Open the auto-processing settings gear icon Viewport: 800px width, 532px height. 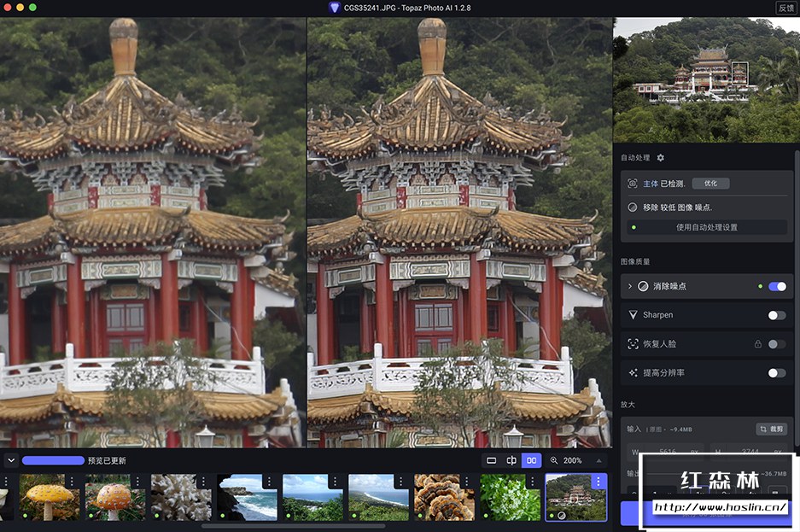click(x=660, y=158)
